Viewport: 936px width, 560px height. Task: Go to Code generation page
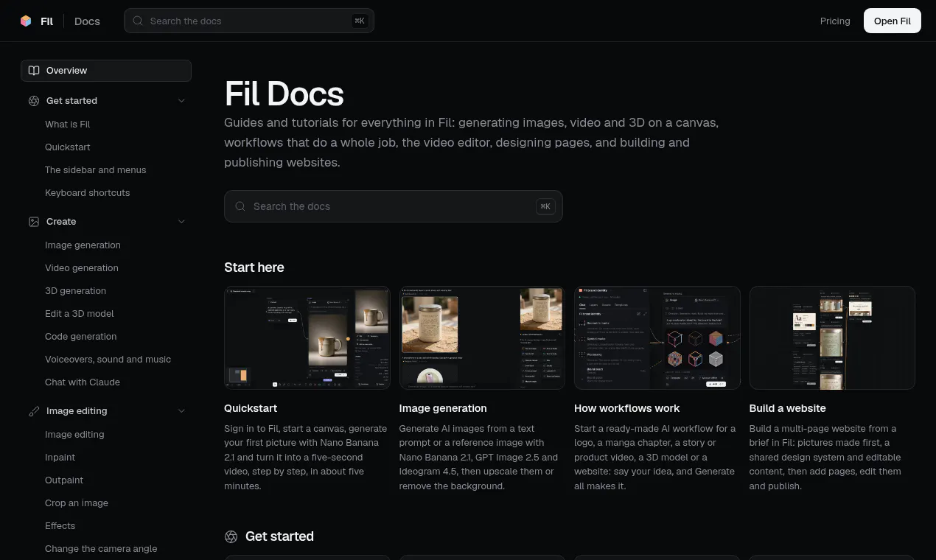click(81, 337)
